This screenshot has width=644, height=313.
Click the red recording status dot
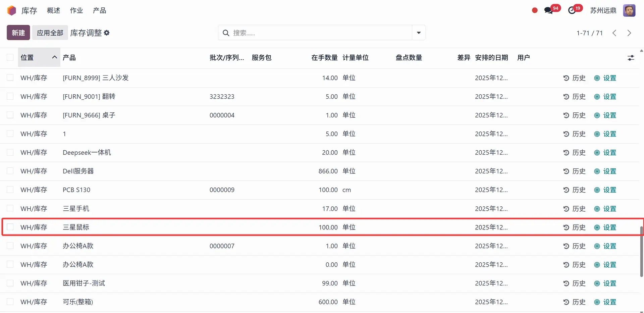coord(535,10)
